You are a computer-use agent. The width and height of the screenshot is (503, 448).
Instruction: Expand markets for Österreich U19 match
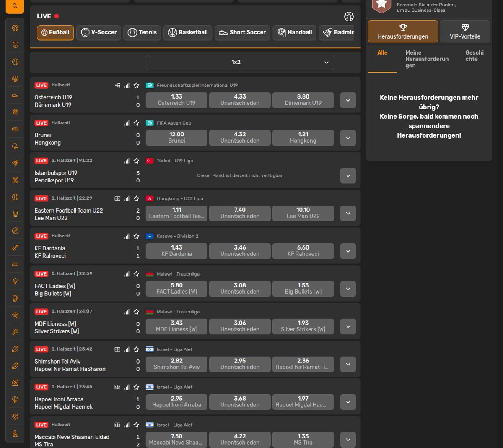(348, 100)
